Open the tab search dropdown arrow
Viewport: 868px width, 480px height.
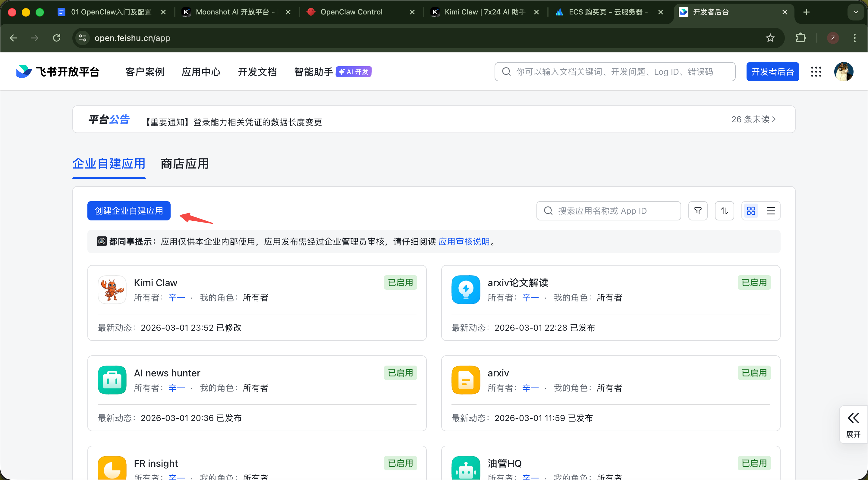[x=856, y=12]
